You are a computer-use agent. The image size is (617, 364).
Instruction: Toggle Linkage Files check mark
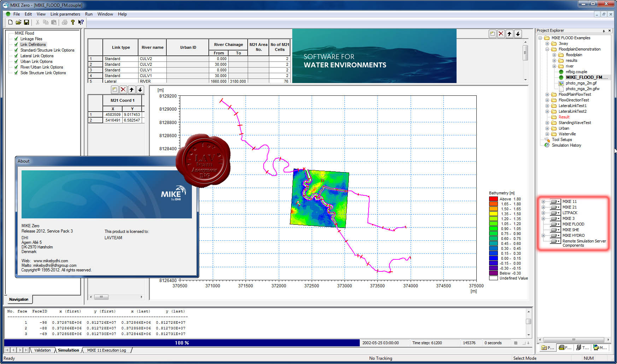click(16, 39)
